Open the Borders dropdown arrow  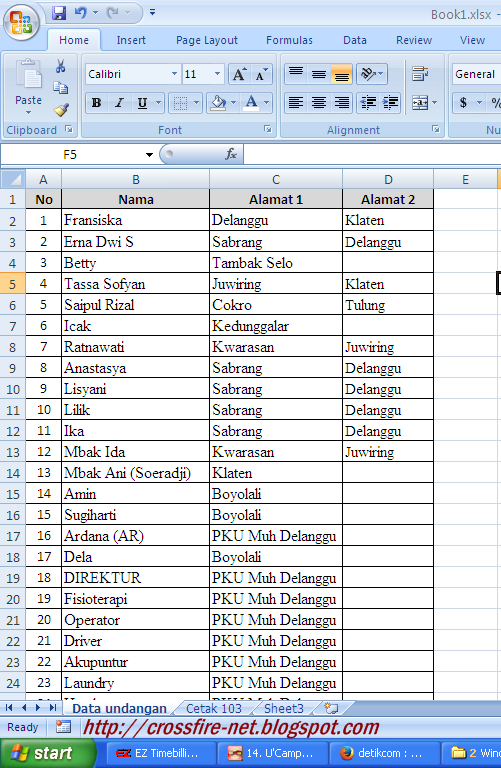[x=196, y=103]
